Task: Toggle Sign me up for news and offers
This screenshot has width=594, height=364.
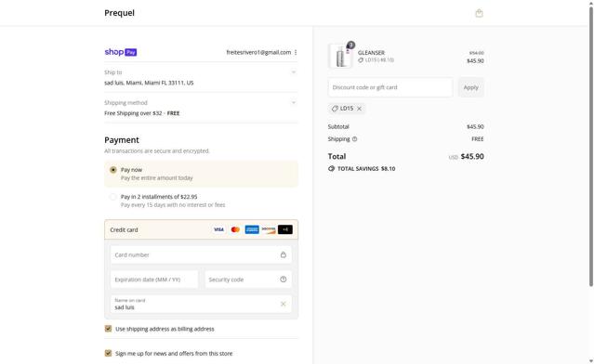Action: (x=109, y=353)
